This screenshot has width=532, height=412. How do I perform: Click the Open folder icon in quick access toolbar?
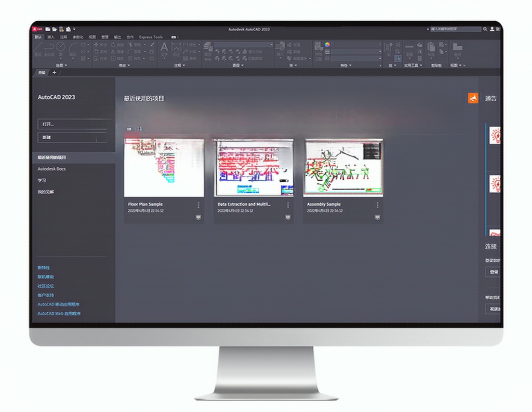pyautogui.click(x=55, y=29)
